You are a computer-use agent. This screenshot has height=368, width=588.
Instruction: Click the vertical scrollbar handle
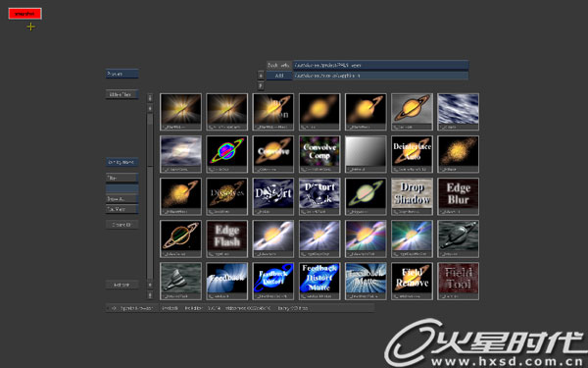point(150,140)
